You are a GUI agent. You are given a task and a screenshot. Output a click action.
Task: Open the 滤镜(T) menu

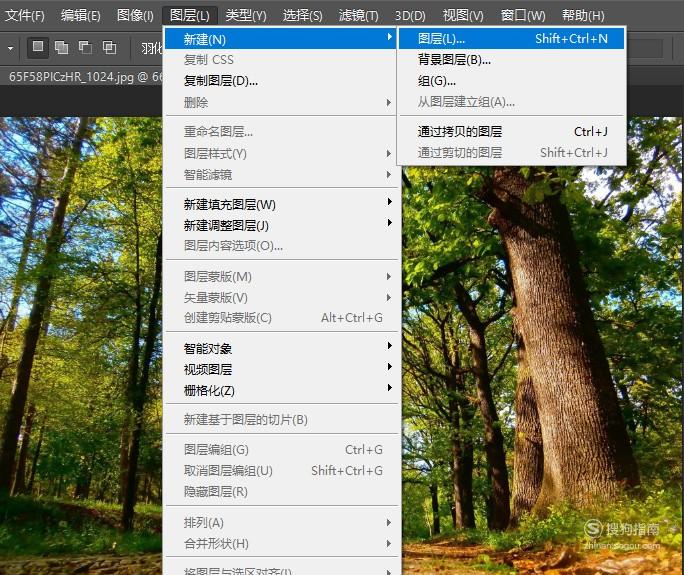(359, 16)
